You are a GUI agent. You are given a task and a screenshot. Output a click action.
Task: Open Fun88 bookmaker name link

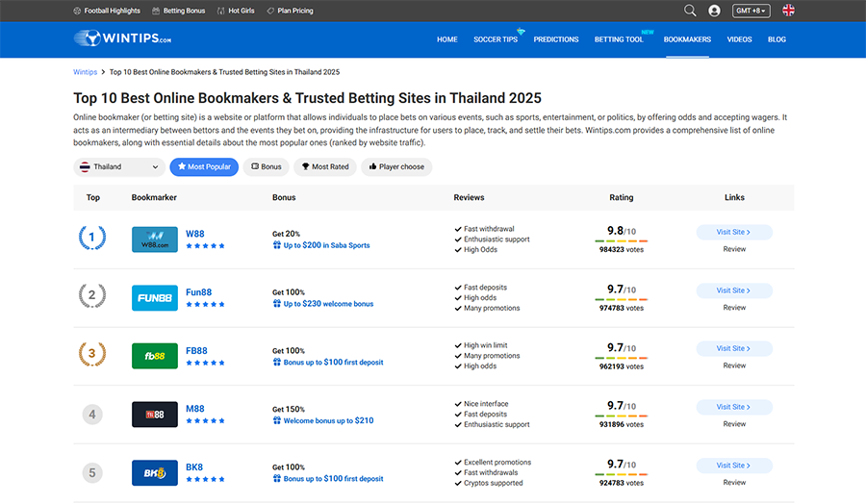pyautogui.click(x=199, y=292)
